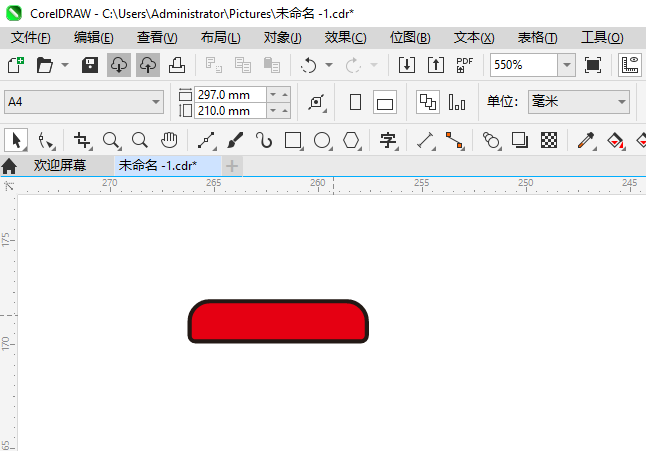Select the Connector tool
This screenshot has height=451, width=646.
click(454, 140)
